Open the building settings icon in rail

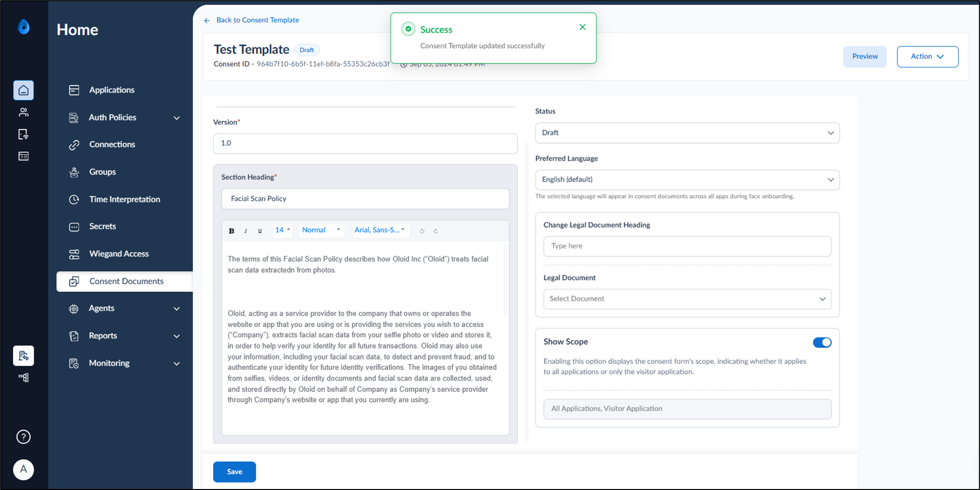[x=23, y=356]
